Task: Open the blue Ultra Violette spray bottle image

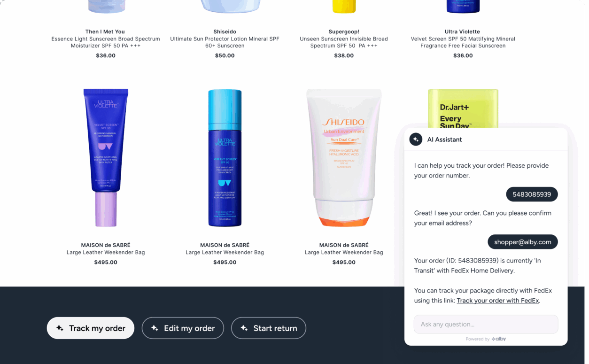Action: [225, 158]
